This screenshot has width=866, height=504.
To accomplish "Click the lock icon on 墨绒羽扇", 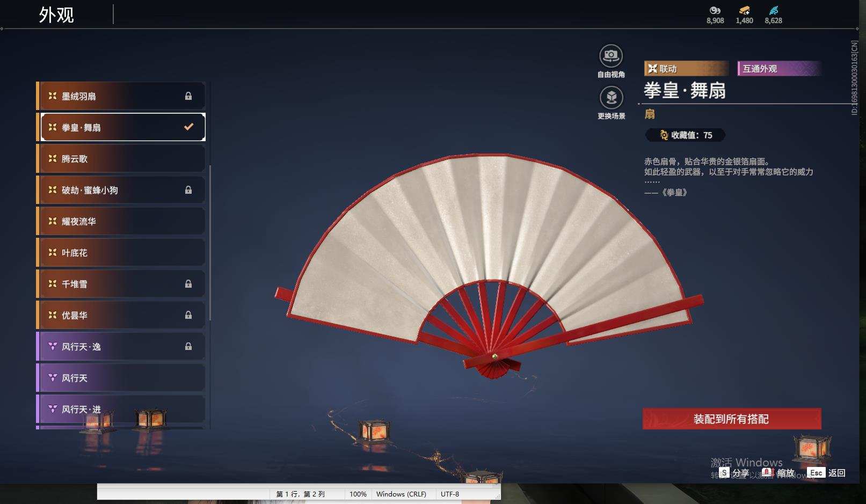I will pyautogui.click(x=188, y=96).
